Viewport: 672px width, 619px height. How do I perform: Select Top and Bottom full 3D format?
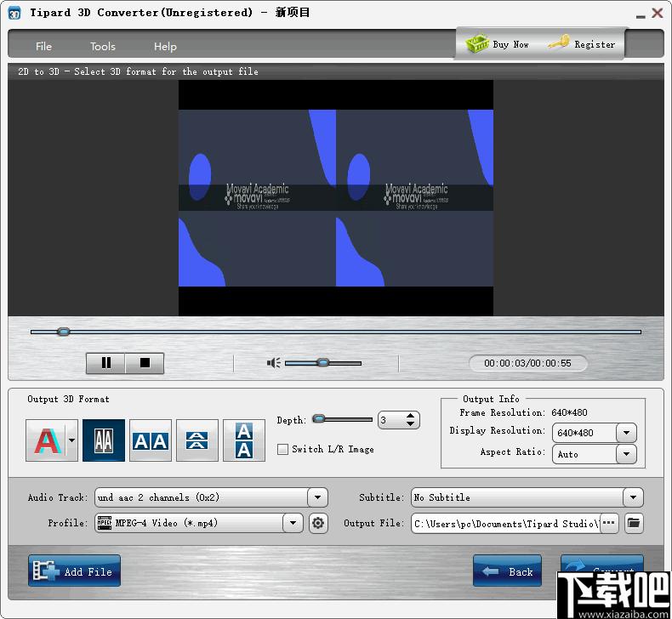pos(244,440)
